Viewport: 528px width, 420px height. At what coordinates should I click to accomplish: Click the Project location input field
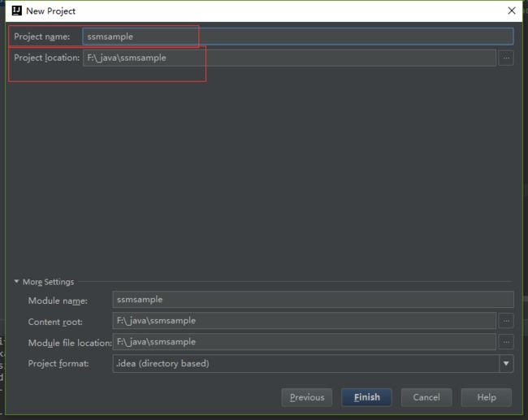click(289, 58)
